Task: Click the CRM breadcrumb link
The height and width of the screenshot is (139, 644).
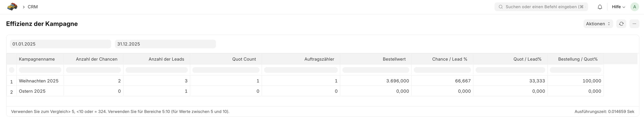Action: (x=33, y=7)
